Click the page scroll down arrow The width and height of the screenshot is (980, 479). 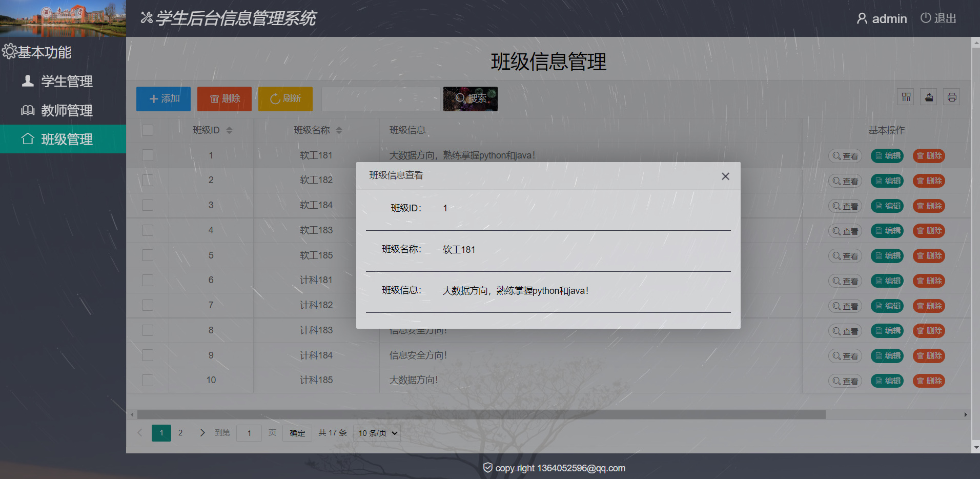(976, 448)
